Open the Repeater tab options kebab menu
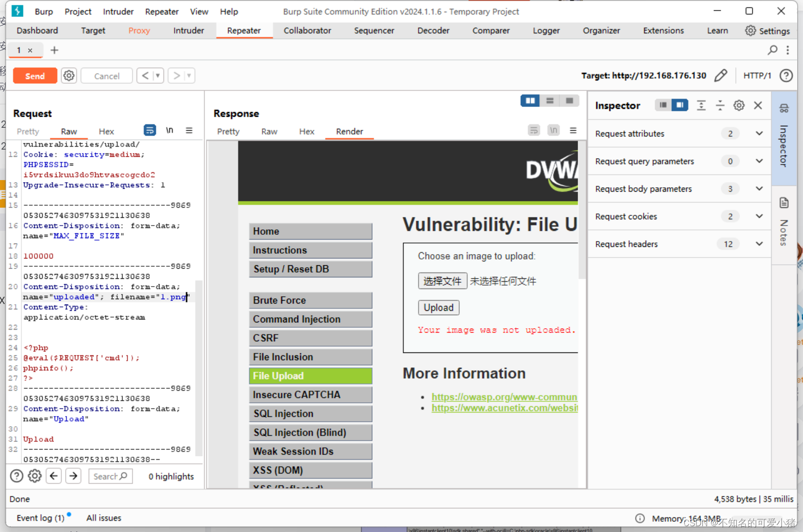Screen dimensions: 803x532 (x=788, y=50)
